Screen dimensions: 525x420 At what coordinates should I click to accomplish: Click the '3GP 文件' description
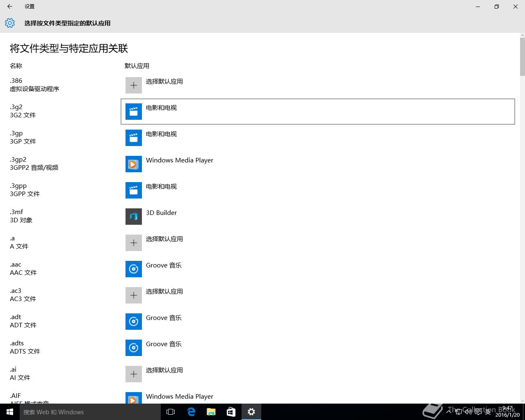[x=23, y=142]
